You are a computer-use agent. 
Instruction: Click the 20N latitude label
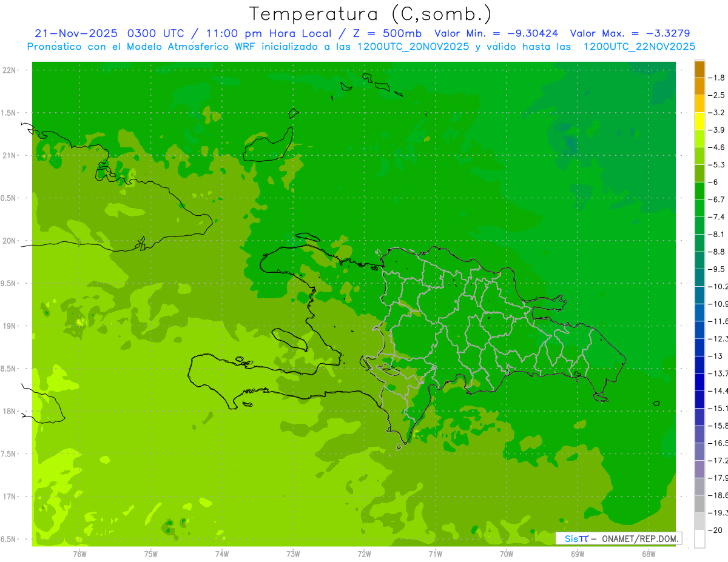coord(8,241)
